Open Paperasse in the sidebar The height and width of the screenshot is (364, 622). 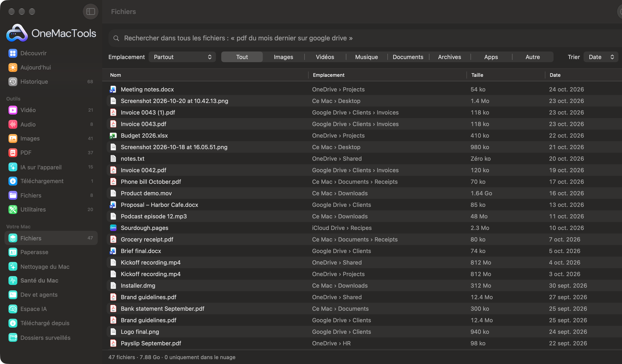point(51,252)
